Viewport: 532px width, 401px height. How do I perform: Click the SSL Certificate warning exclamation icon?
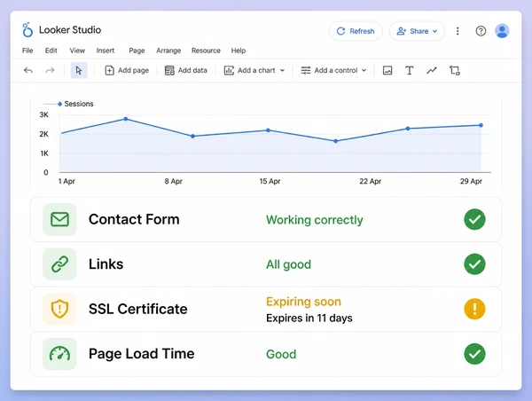474,309
